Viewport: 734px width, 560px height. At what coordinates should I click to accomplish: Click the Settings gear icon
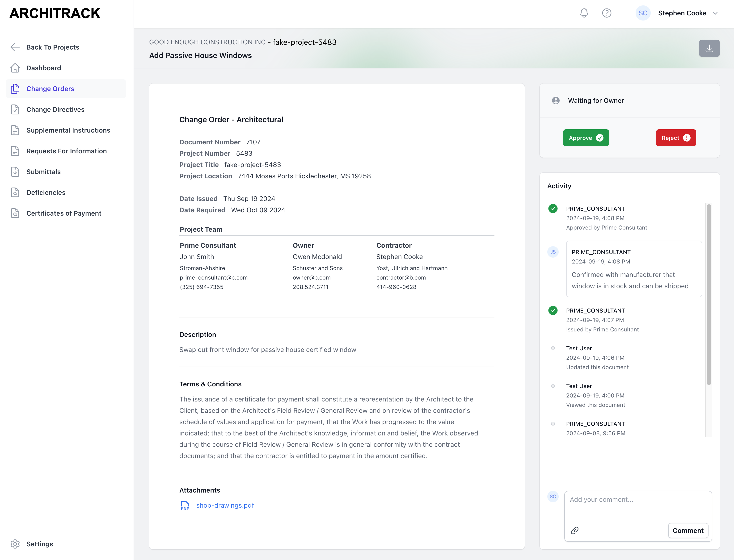click(x=15, y=544)
